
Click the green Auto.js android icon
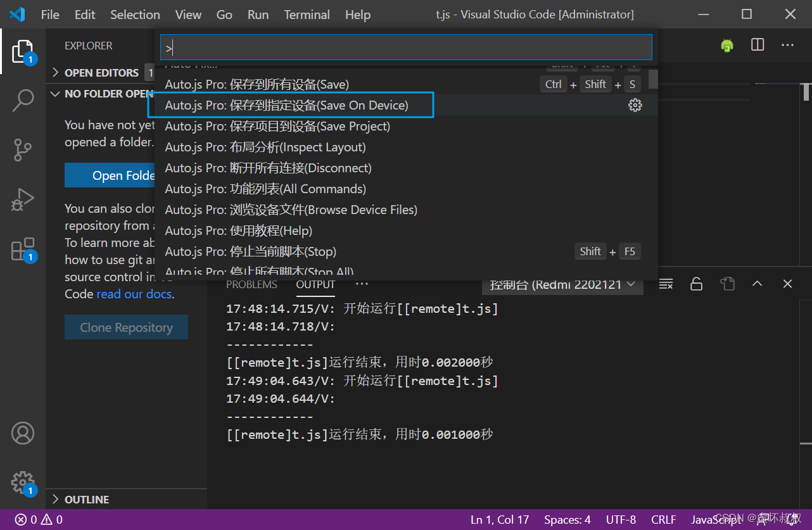click(x=727, y=46)
